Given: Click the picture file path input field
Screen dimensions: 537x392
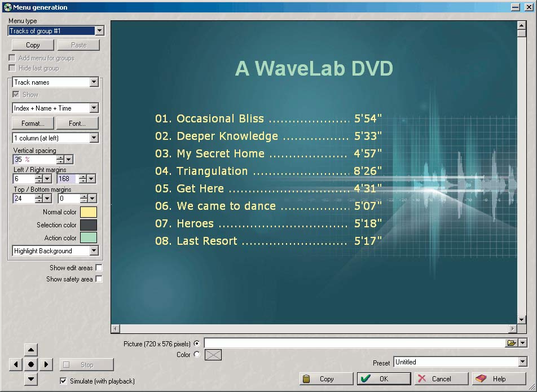Looking at the screenshot, I should click(x=355, y=343).
